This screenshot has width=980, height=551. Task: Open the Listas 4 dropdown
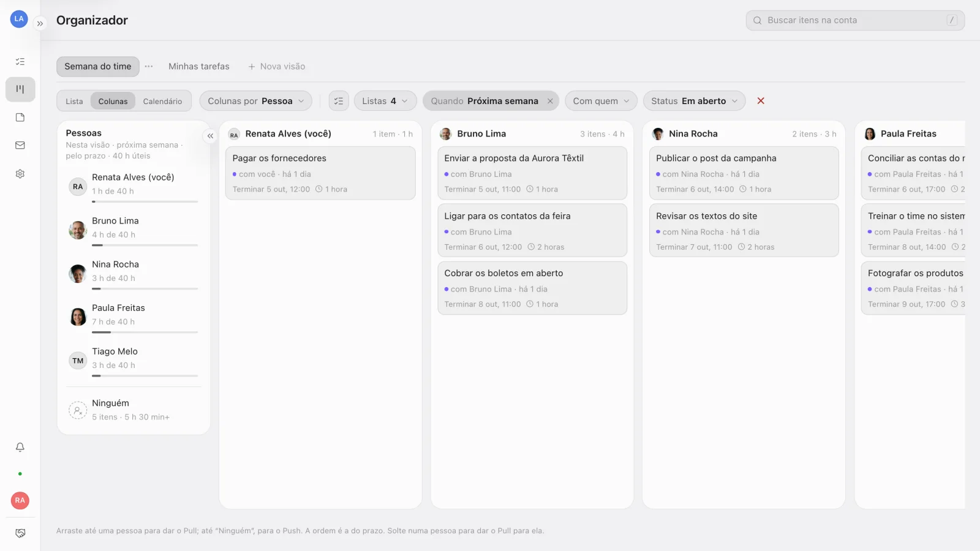[385, 101]
